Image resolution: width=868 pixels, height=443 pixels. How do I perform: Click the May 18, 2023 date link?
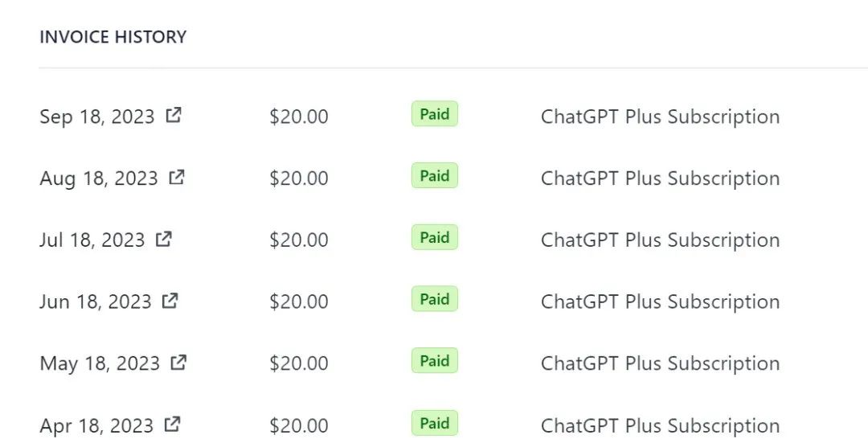100,364
